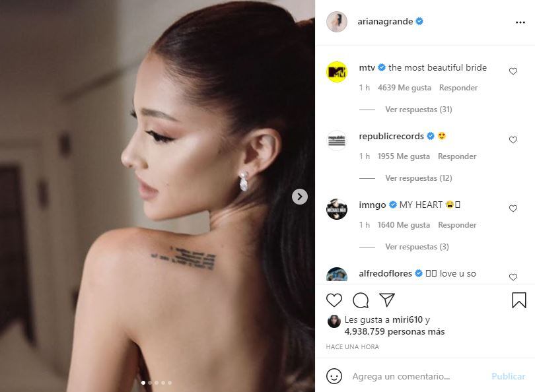Expand 'Ver respuestas (12)' replies
This screenshot has width=535, height=392.
click(x=419, y=178)
